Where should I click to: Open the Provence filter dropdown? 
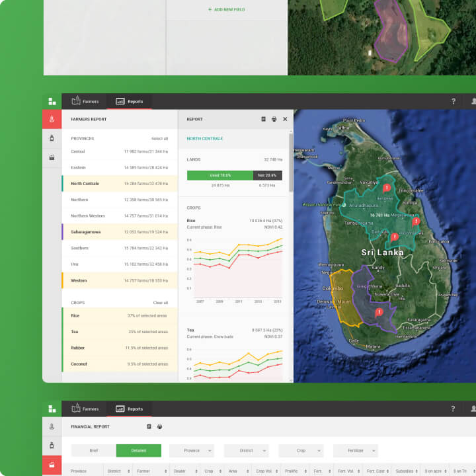click(192, 450)
